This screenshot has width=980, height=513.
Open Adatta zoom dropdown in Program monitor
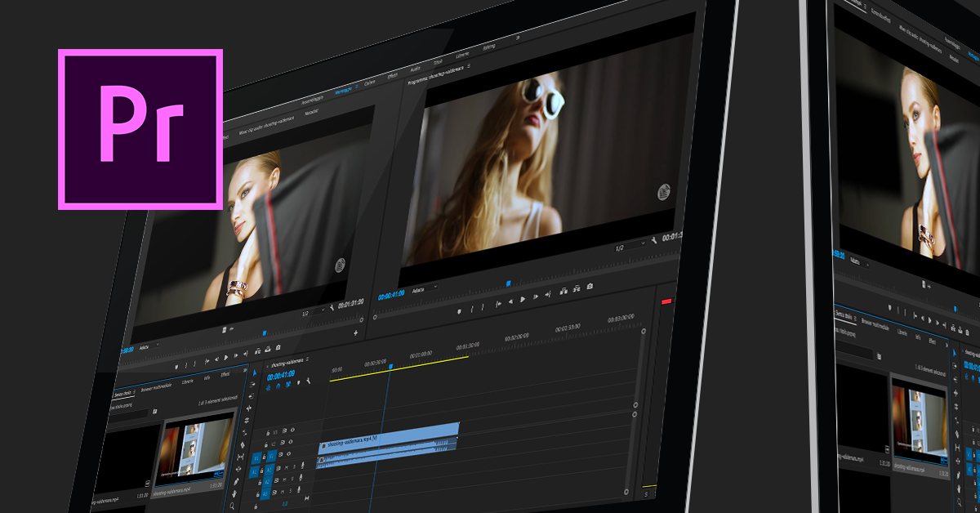[x=425, y=289]
